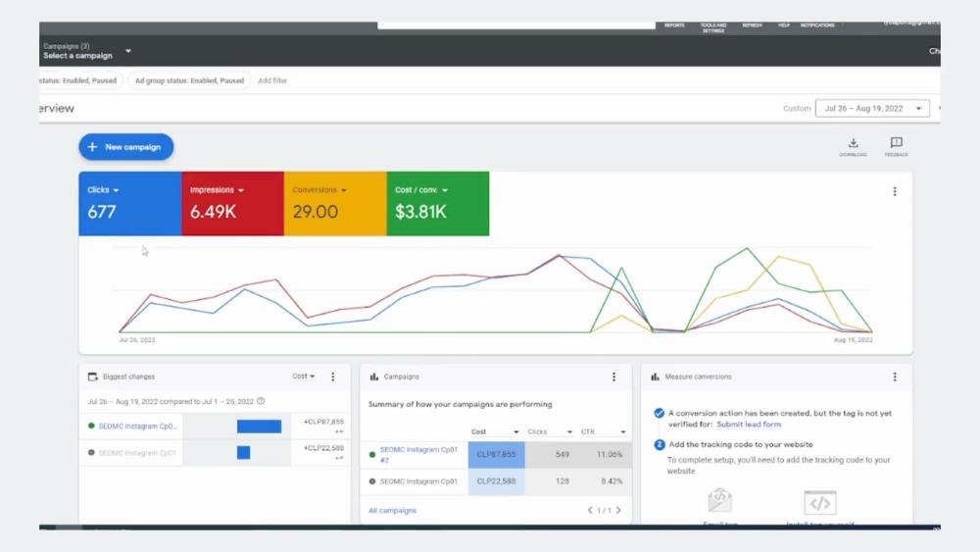The width and height of the screenshot is (980, 552).
Task: Open the Biggest changes card three-dot menu
Action: (332, 376)
